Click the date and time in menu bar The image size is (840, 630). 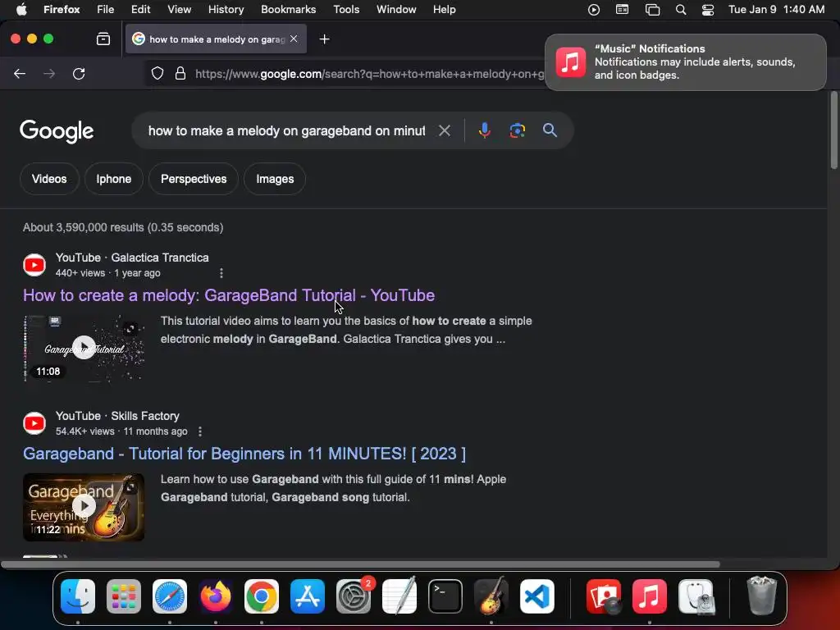point(776,10)
